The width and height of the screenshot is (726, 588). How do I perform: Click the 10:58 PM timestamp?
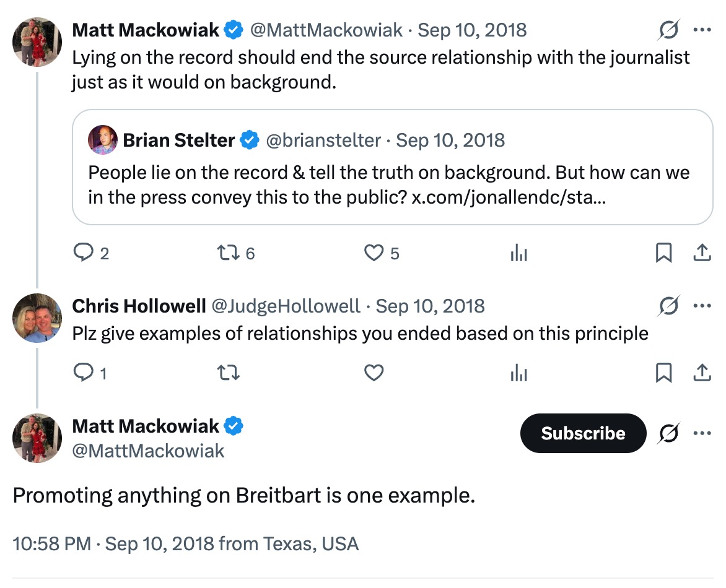pyautogui.click(x=51, y=543)
